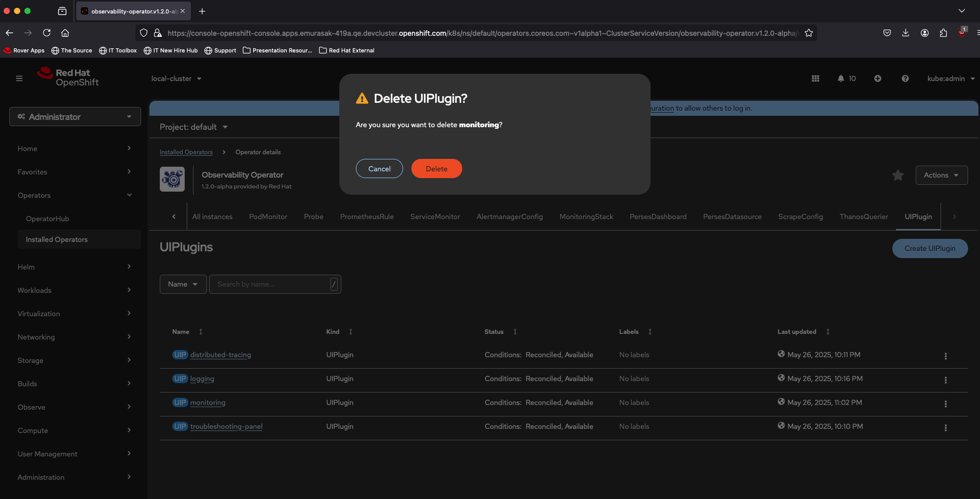Screen dimensions: 980x499
Task: Open the distributed-tracing UIPlugin link
Action: 220,355
